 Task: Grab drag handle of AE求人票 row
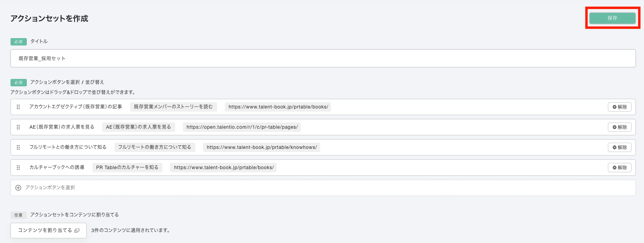point(18,127)
